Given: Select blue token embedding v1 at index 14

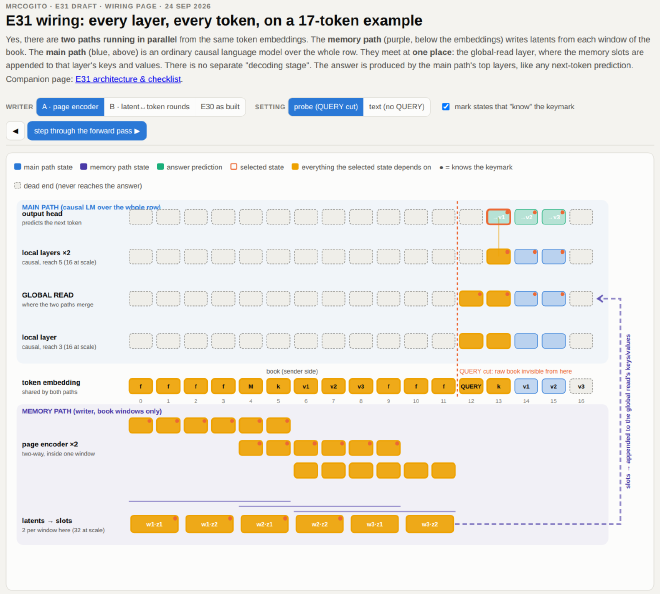Looking at the screenshot, I should click(x=526, y=386).
